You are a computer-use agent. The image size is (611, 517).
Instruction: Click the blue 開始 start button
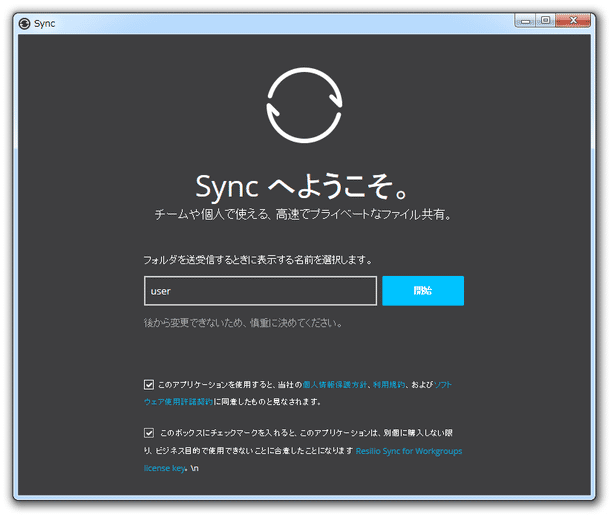(423, 291)
